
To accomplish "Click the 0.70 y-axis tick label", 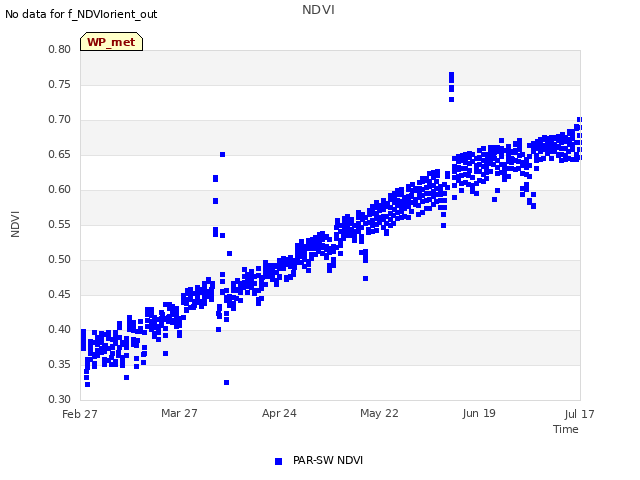I will (60, 120).
